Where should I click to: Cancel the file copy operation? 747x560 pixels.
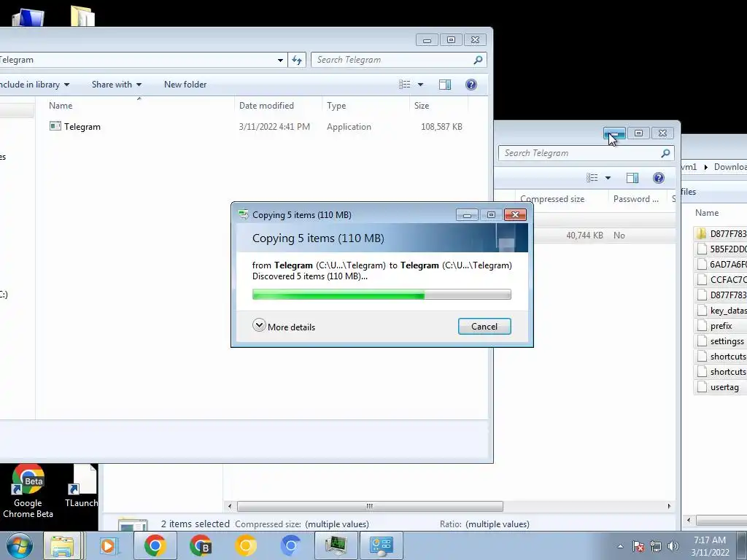point(484,326)
